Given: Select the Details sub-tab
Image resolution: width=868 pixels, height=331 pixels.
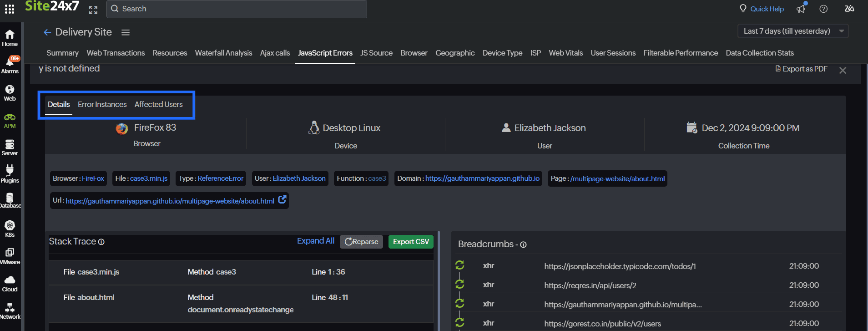Looking at the screenshot, I should [59, 104].
